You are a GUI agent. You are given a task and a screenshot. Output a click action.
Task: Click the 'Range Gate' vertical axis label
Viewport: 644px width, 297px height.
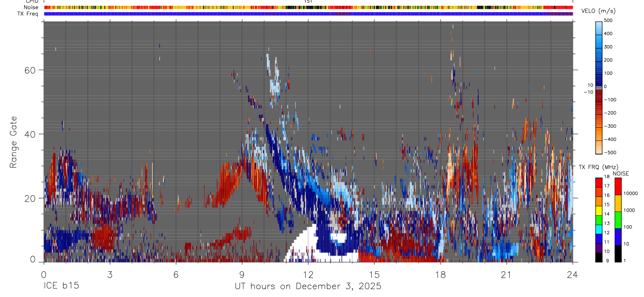(x=14, y=142)
